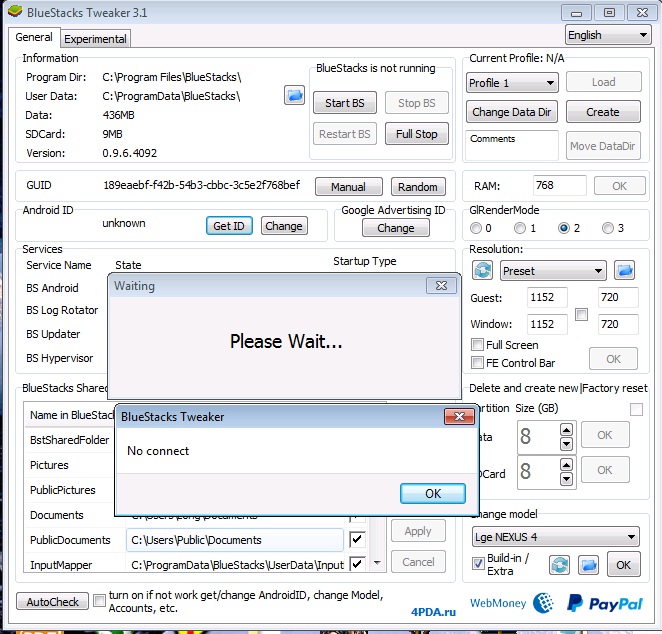662x634 pixels.
Task: Click the folder icon in Change model
Action: coord(589,565)
